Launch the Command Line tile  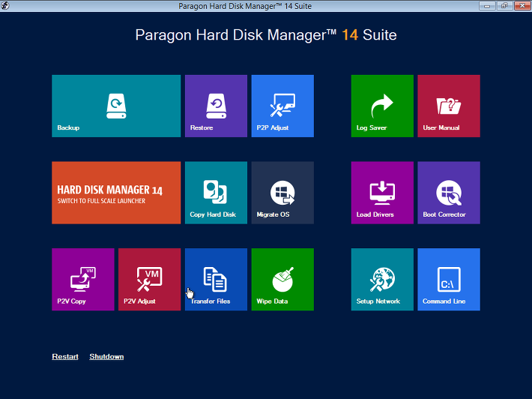449,279
